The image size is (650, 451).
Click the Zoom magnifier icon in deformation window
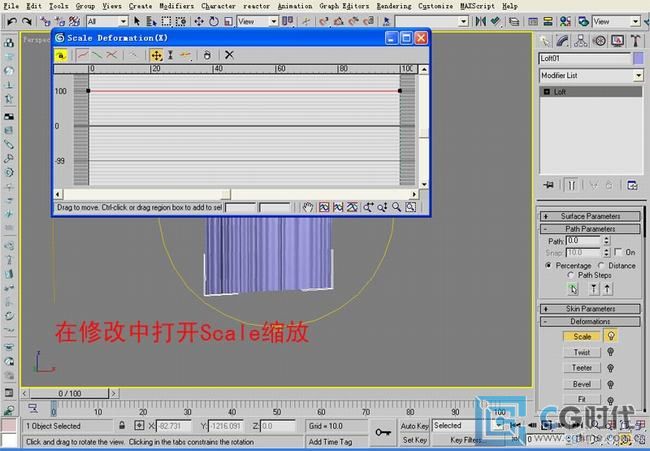(x=397, y=207)
